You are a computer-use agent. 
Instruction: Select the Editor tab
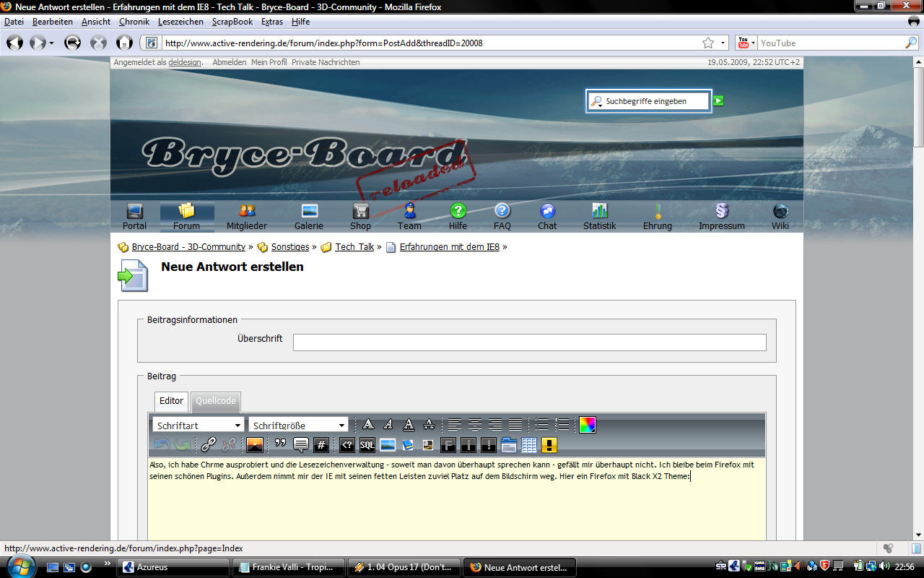171,401
